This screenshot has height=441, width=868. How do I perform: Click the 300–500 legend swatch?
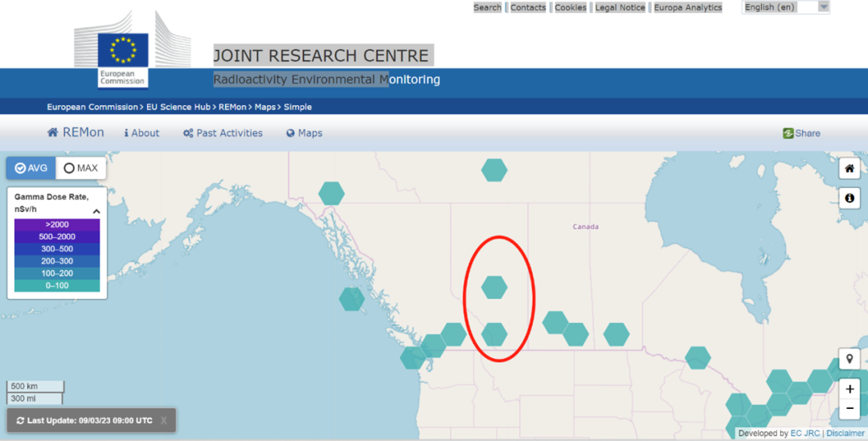click(57, 249)
